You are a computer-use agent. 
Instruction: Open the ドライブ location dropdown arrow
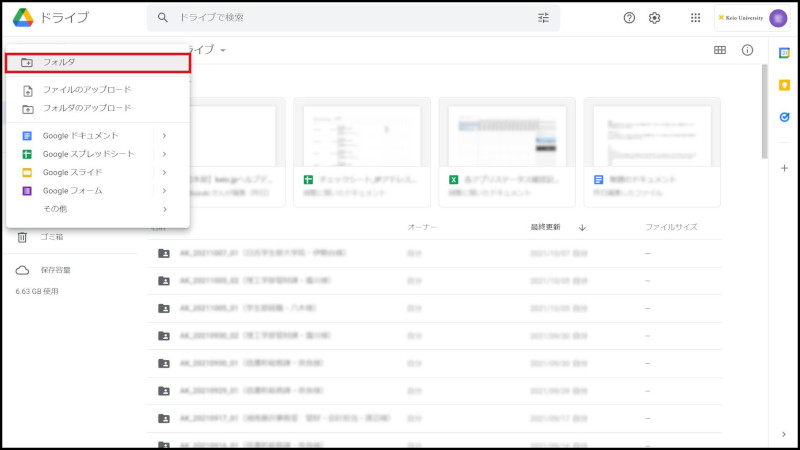point(223,50)
